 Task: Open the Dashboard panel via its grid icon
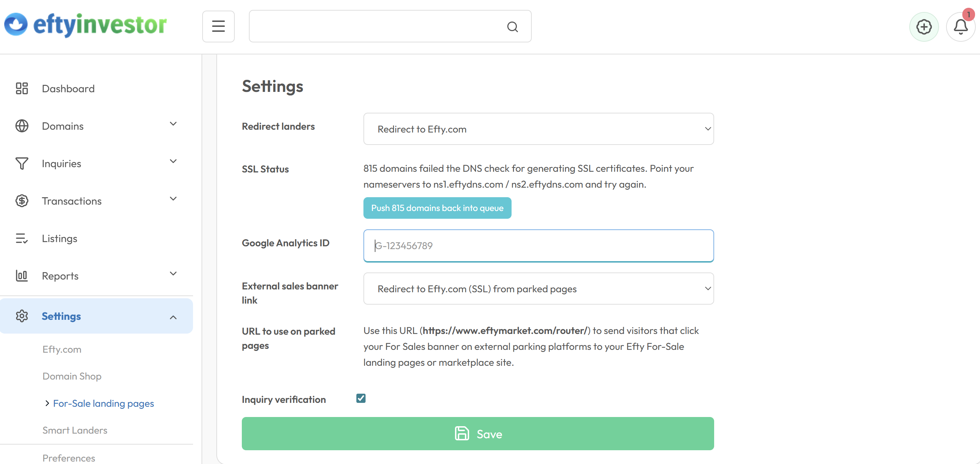pos(22,88)
